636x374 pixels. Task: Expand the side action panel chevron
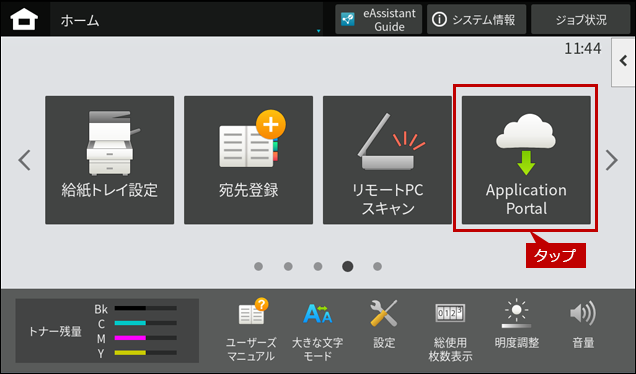(x=623, y=62)
